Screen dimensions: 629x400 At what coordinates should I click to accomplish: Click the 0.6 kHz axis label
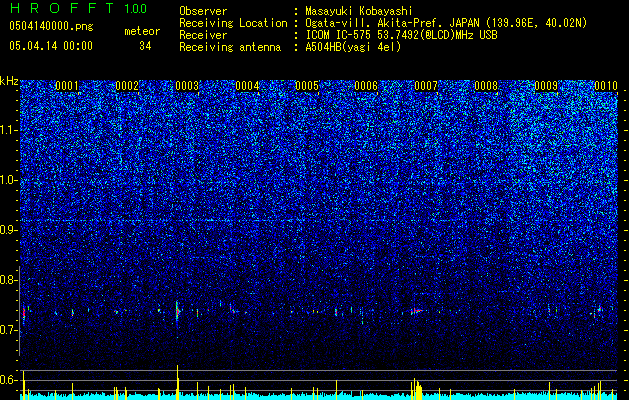click(9, 380)
